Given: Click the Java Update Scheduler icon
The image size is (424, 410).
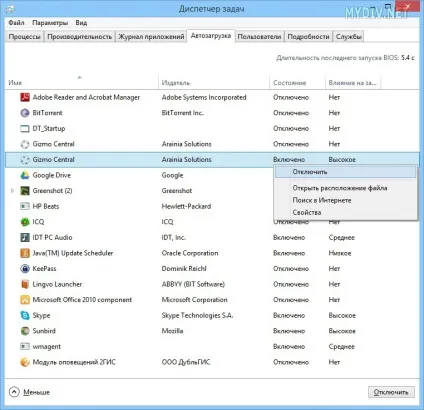Looking at the screenshot, I should coord(25,253).
